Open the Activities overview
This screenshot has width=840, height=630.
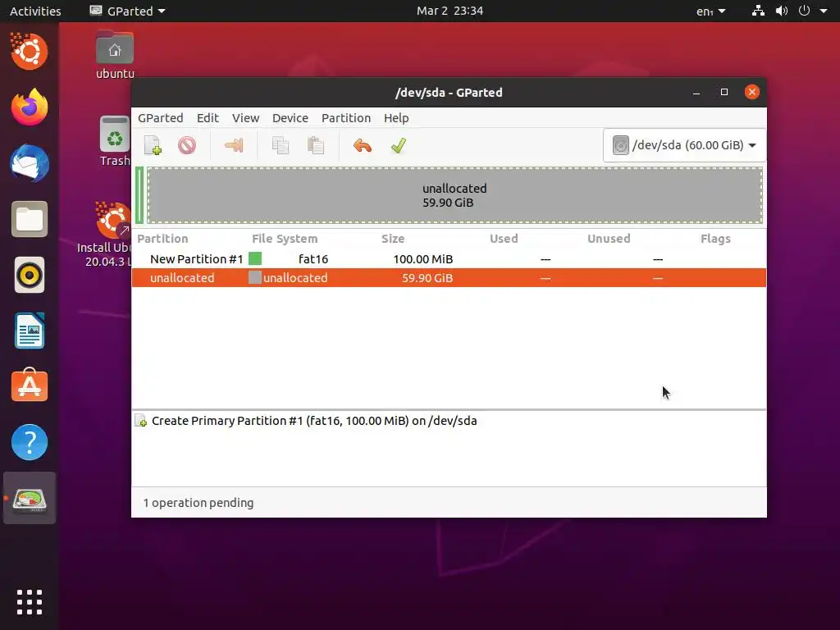35,11
